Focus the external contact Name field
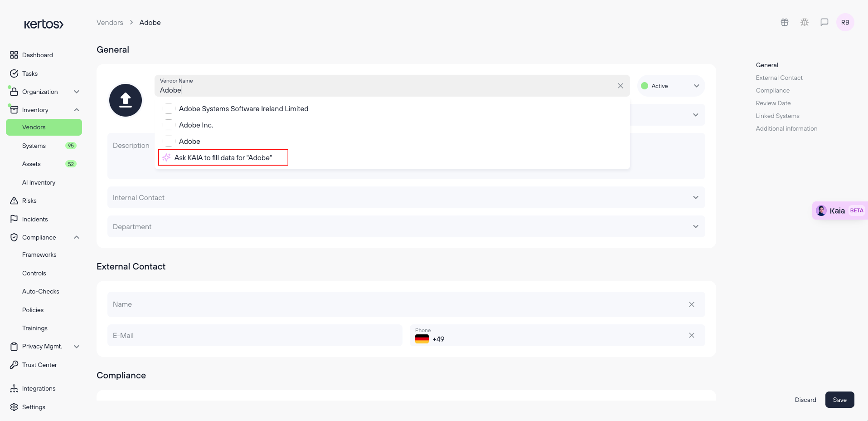Screen dimensions: 868x421 (x=406, y=304)
